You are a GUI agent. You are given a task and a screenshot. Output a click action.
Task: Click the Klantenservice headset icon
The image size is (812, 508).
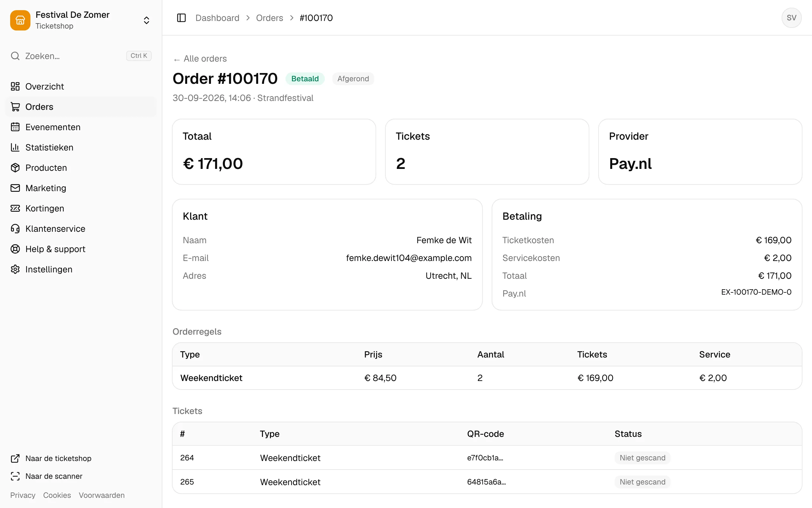point(15,229)
